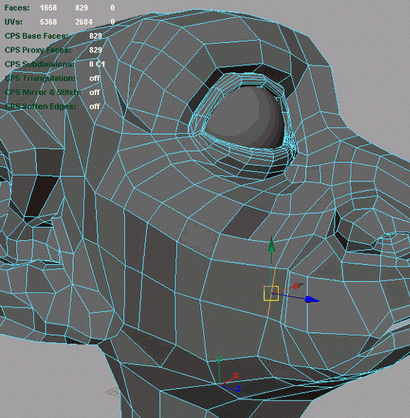This screenshot has height=418, width=410.
Task: Click the "off" value beside CPS Triangulation
Action: pos(94,78)
